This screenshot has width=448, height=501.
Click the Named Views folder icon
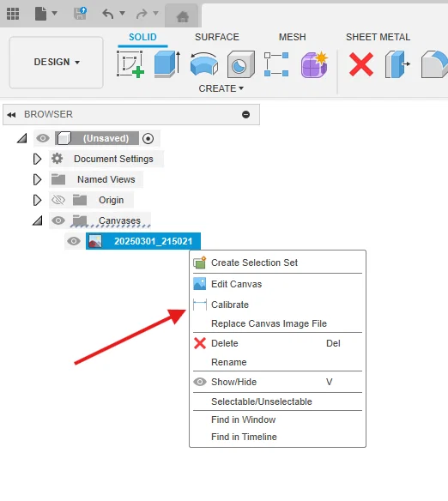58,179
